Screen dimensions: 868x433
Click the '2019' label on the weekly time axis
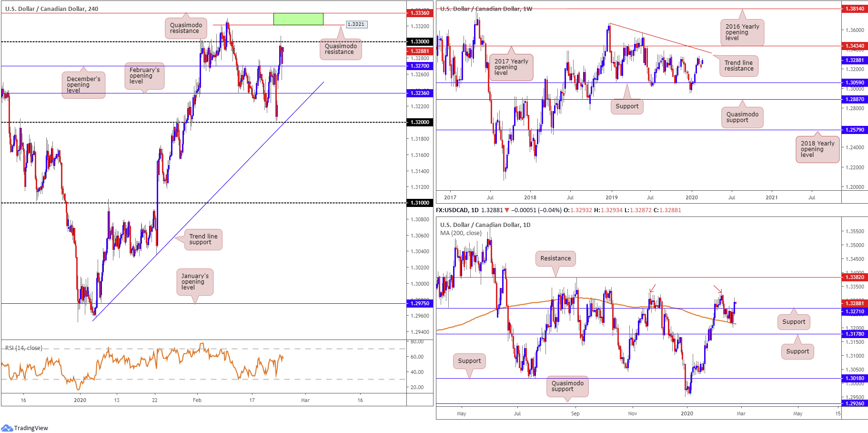pos(611,198)
